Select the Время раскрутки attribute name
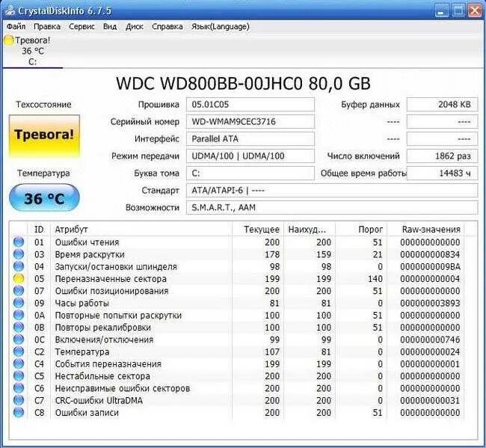486x448 pixels. (x=90, y=254)
